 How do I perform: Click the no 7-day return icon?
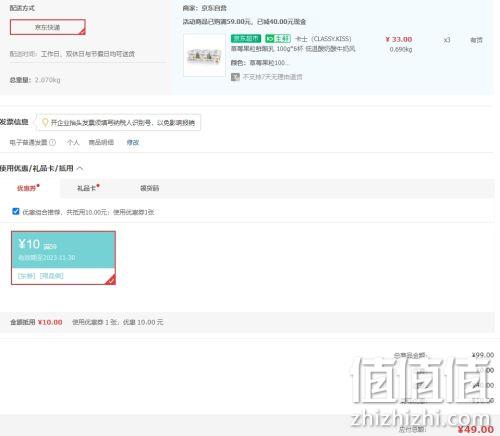[235, 77]
